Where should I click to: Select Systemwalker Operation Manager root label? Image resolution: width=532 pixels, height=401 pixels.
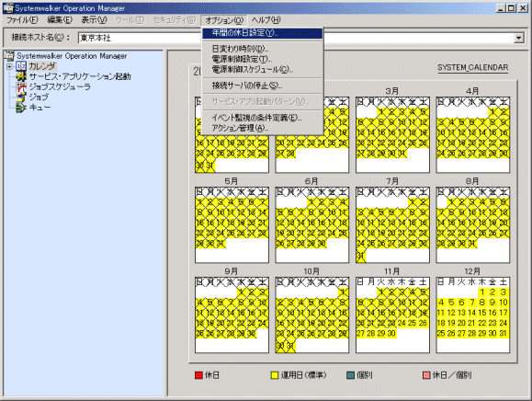pyautogui.click(x=72, y=56)
